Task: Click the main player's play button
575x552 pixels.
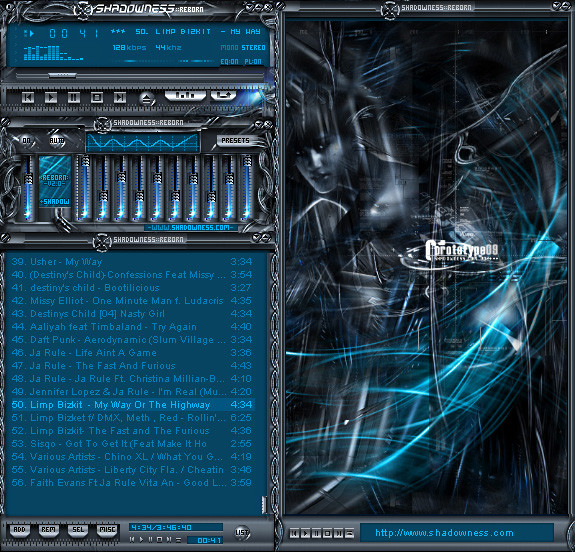Action: tap(51, 98)
